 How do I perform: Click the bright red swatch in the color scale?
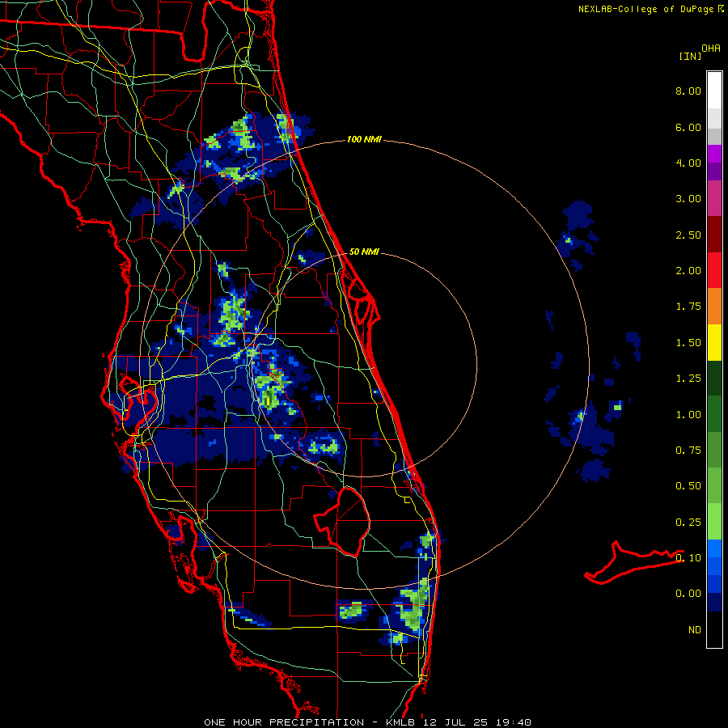[714, 270]
